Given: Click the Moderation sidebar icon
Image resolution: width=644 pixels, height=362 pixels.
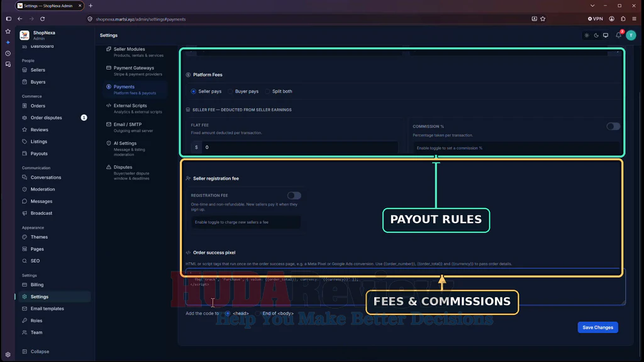Looking at the screenshot, I should coord(25,189).
